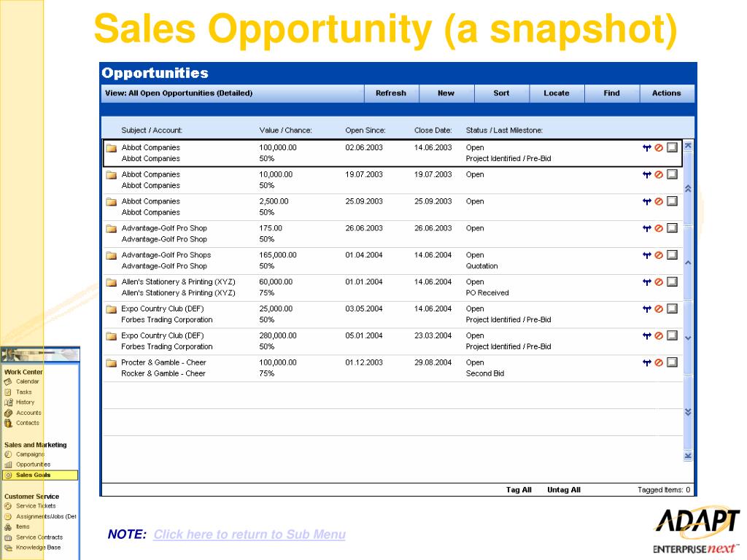Click the Locate button
This screenshot has width=747, height=560.
click(x=557, y=93)
